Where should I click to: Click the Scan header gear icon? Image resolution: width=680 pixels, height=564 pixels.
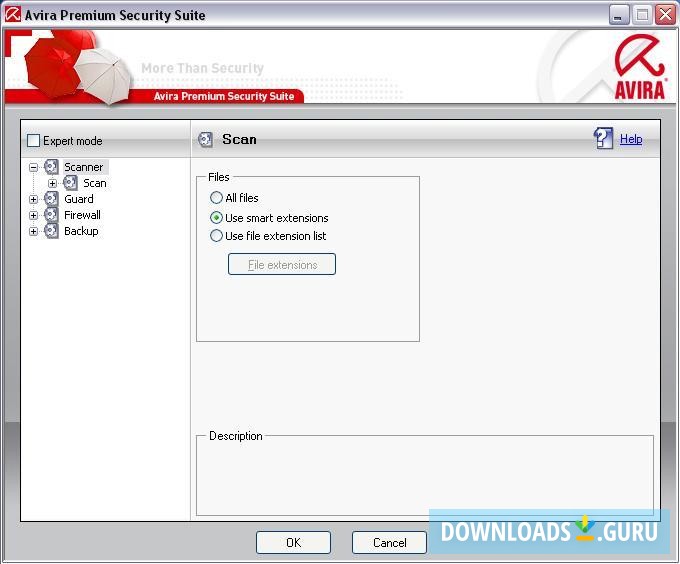pyautogui.click(x=205, y=140)
